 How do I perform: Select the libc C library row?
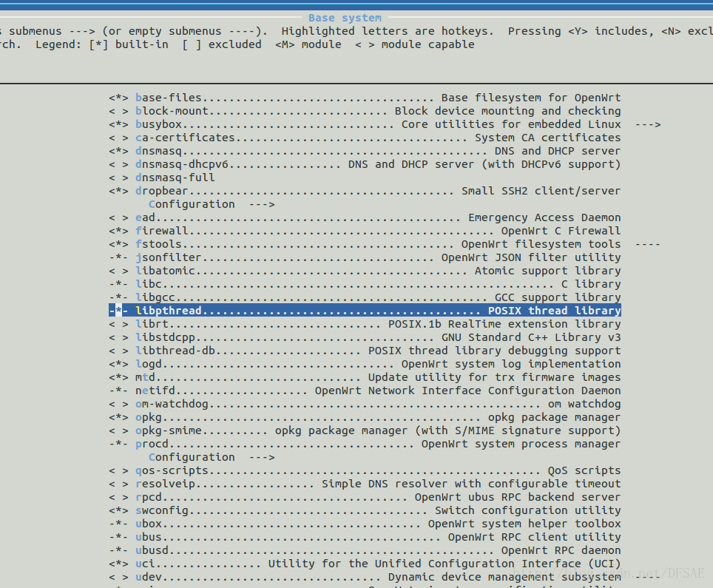pyautogui.click(x=365, y=284)
